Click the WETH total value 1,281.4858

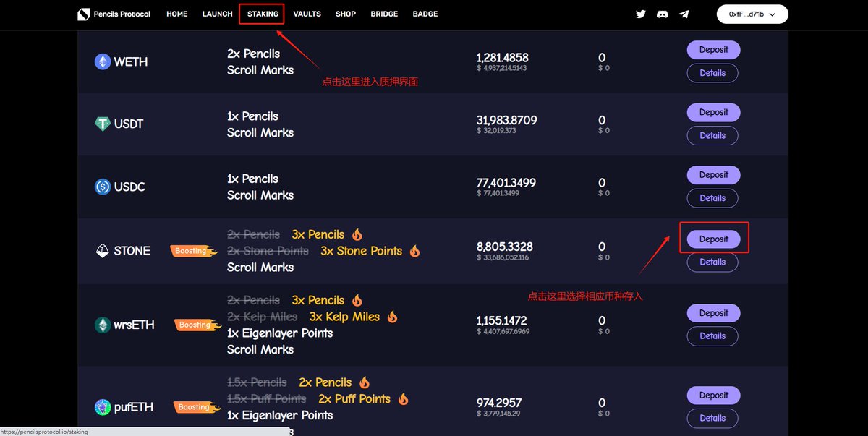502,58
